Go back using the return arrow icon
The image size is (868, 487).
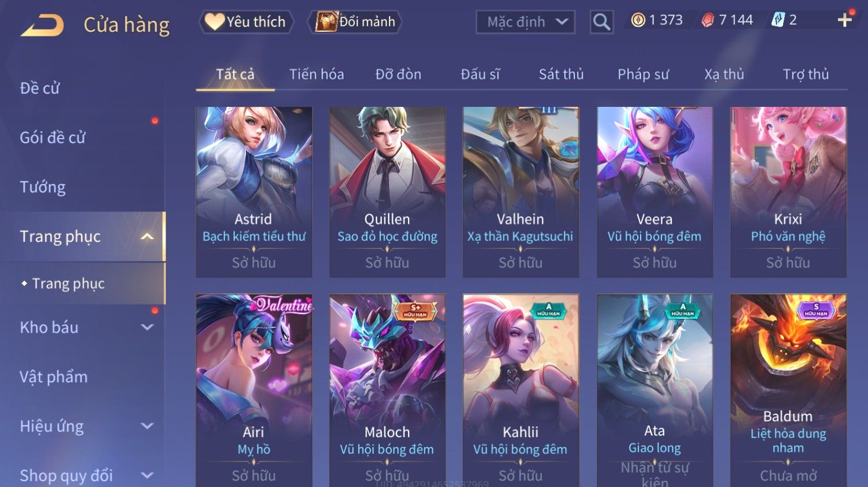(x=42, y=25)
